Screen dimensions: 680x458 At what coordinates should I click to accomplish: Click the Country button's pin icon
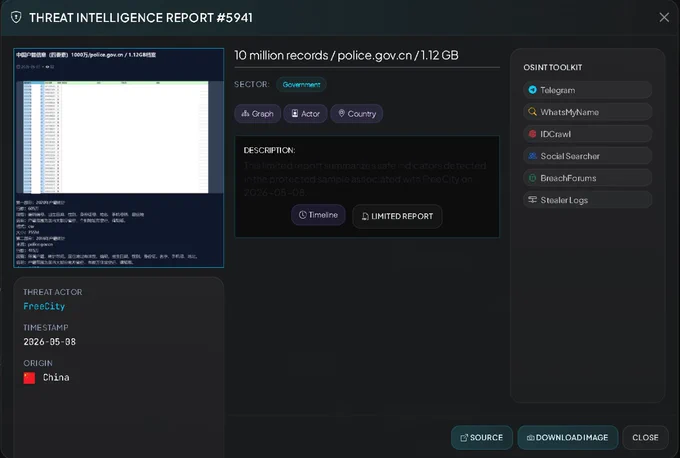coord(341,113)
